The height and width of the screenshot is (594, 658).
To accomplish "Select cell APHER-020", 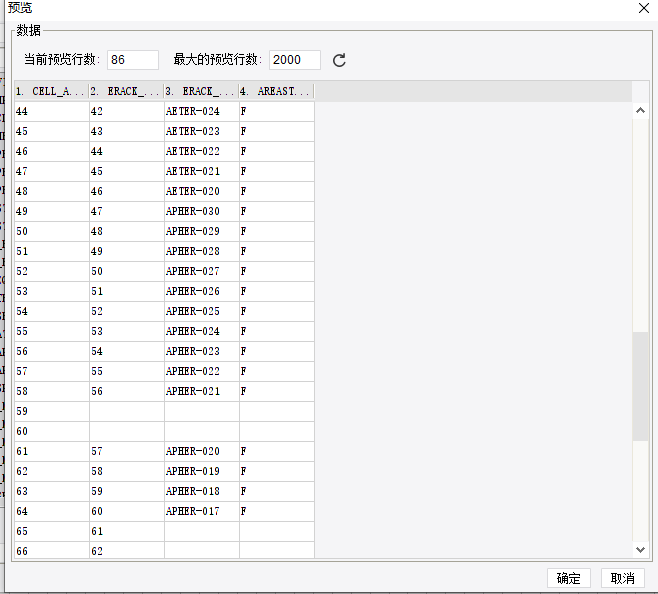I will [x=201, y=451].
